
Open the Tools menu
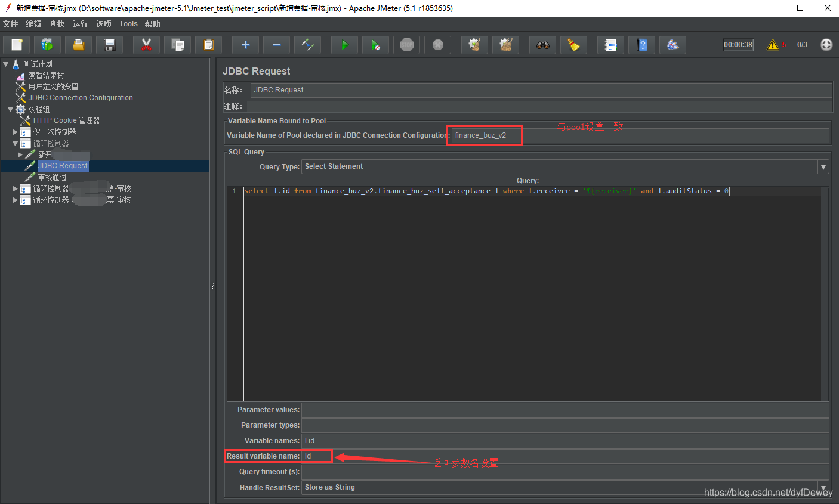tap(128, 24)
